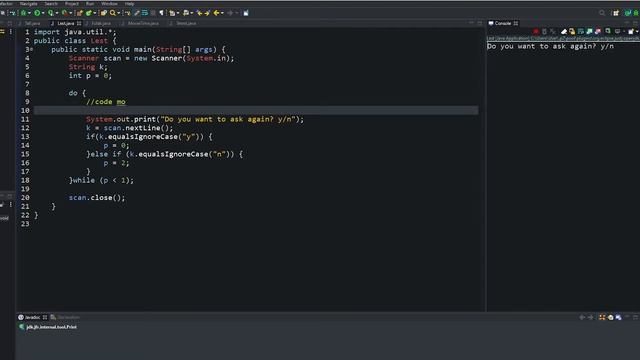640x360 pixels.
Task: Create a new Java package
Action: pyautogui.click(x=80, y=13)
